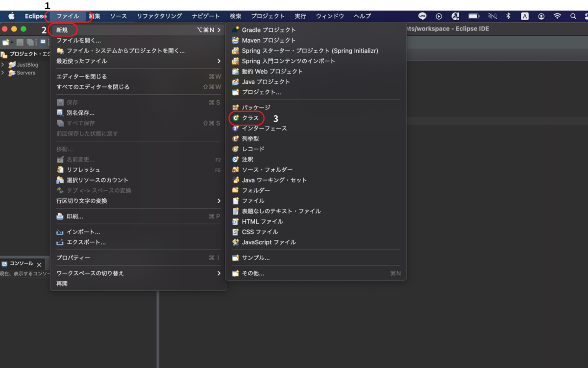
Task: Choose リフレッシュ menu entry
Action: [x=139, y=170]
